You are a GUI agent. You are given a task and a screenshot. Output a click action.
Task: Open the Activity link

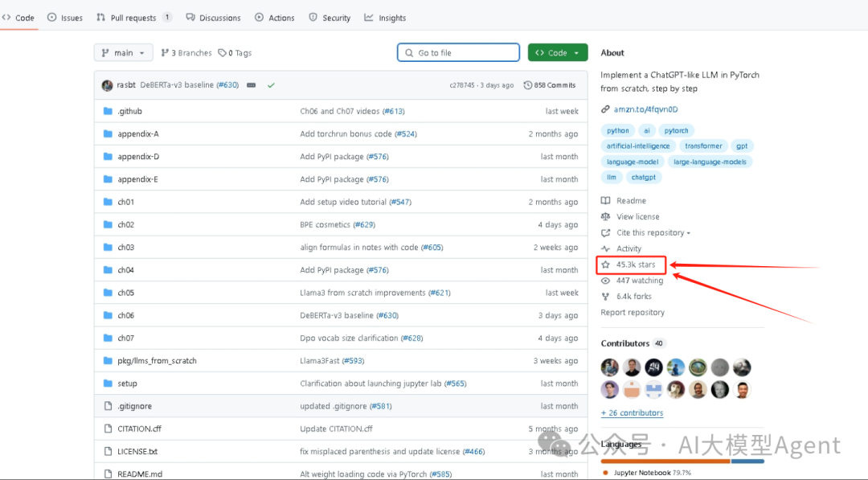[x=621, y=248]
